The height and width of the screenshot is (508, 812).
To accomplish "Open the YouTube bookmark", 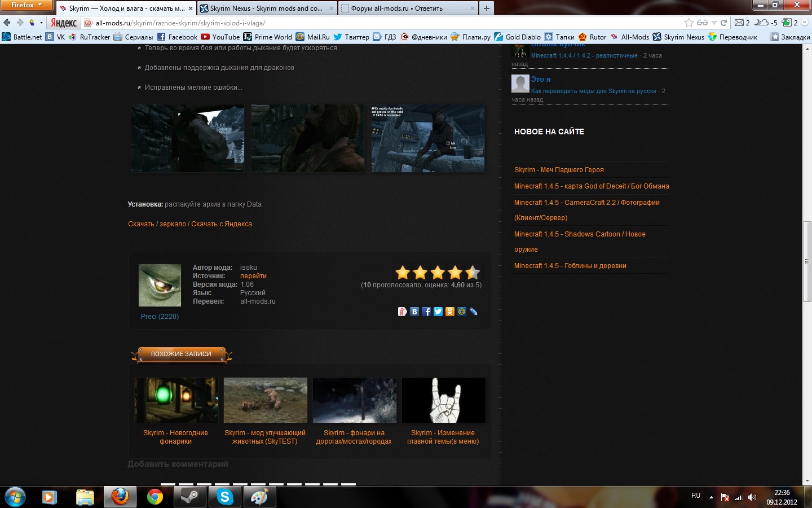I will (220, 37).
